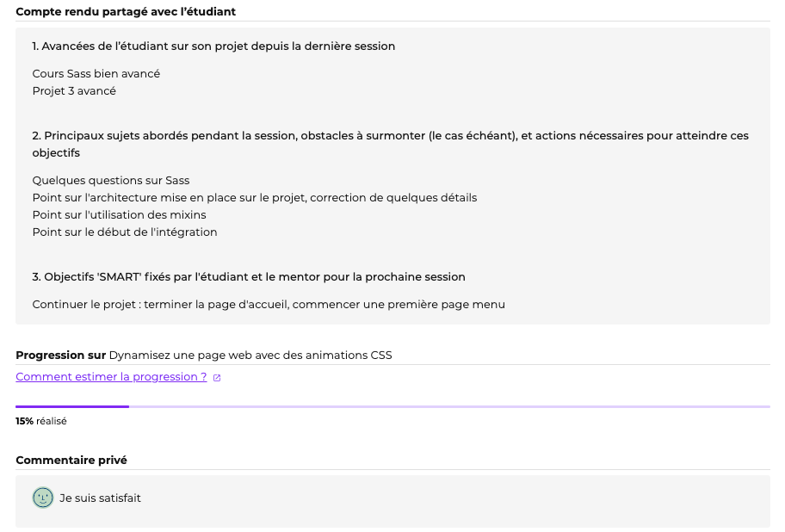The image size is (785, 532).
Task: Click the 'Compte rendu partagé avec l'étudiant' heading
Action: pyautogui.click(x=126, y=12)
